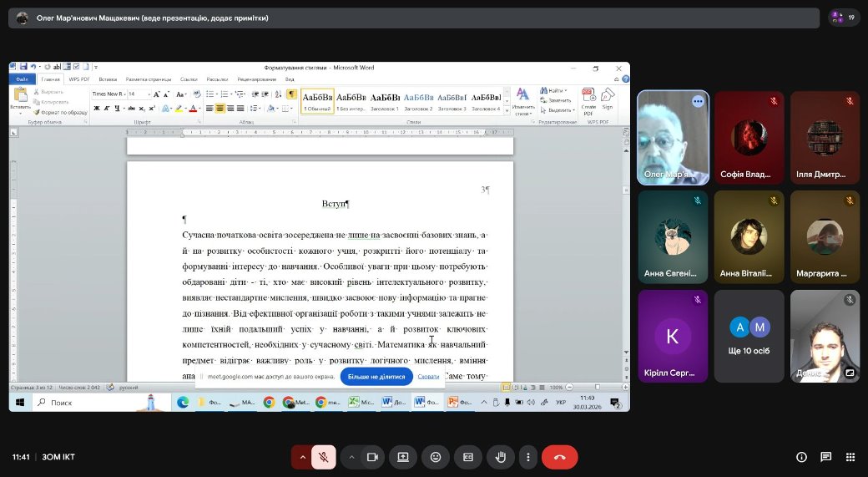Expand the audio settings arrow beside microphone
This screenshot has width=868, height=477.
pos(302,457)
